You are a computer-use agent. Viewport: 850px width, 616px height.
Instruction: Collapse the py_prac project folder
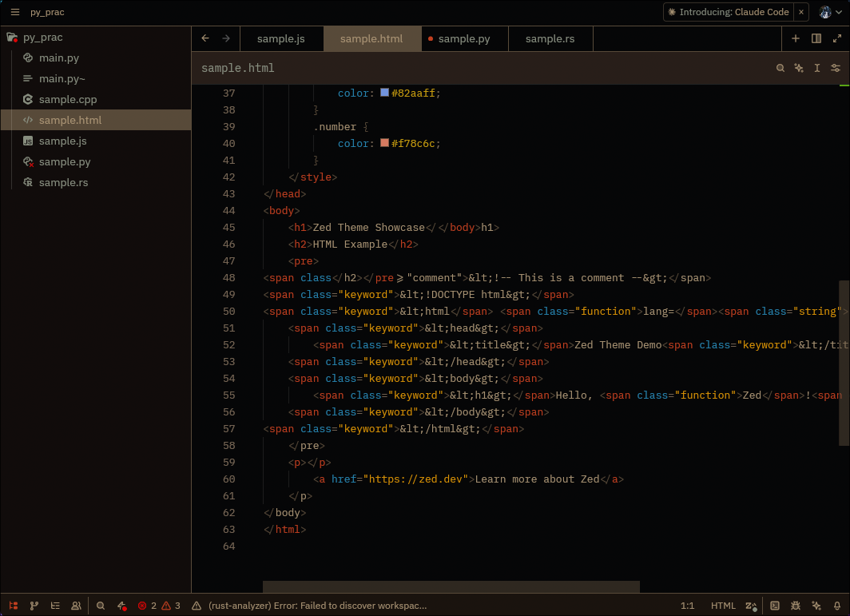[x=95, y=38]
